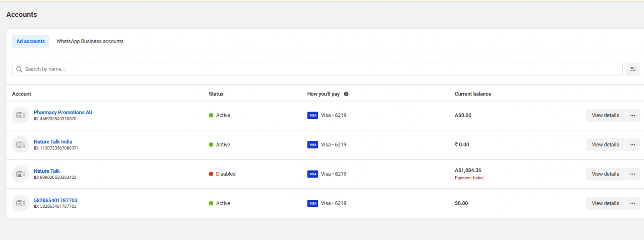The width and height of the screenshot is (644, 240).
Task: Click the Visa card logo in the $0.00 row
Action: [x=313, y=203]
